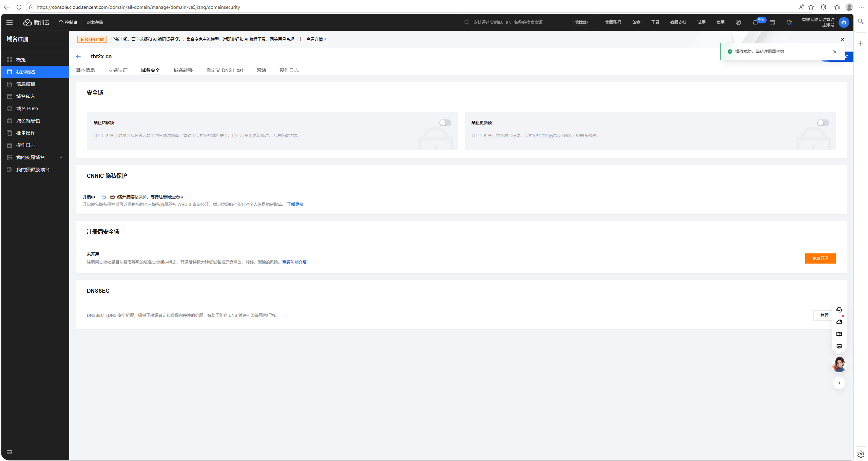The image size is (868, 461).
Task: Open the customer service headset icon
Action: pyautogui.click(x=839, y=310)
